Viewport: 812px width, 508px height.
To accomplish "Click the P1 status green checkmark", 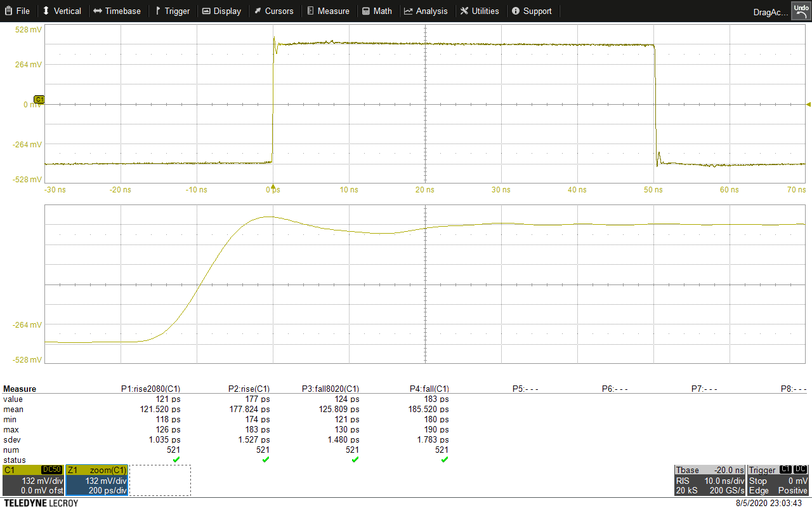I will pos(176,459).
